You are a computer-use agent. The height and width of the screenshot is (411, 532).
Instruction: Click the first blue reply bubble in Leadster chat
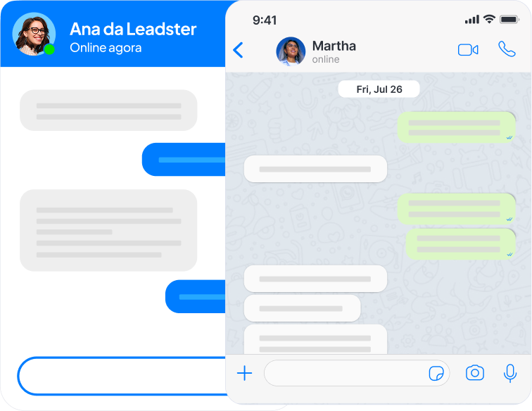184,160
